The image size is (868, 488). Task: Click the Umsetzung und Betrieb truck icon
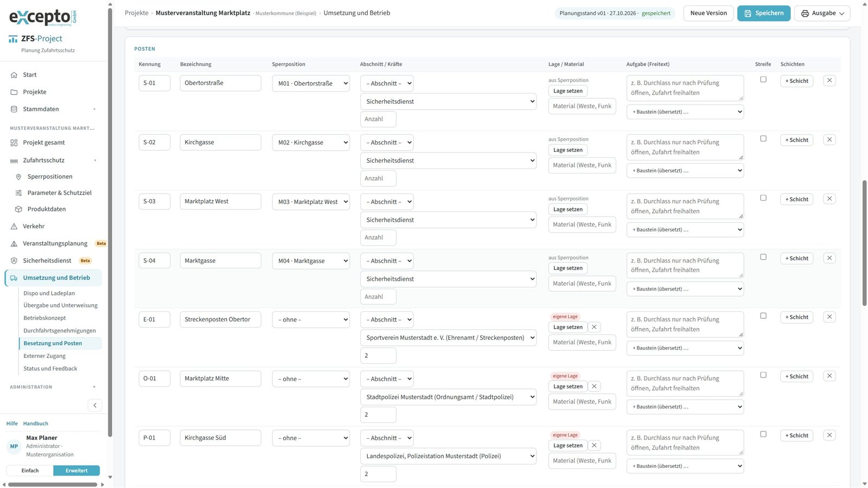tap(14, 278)
